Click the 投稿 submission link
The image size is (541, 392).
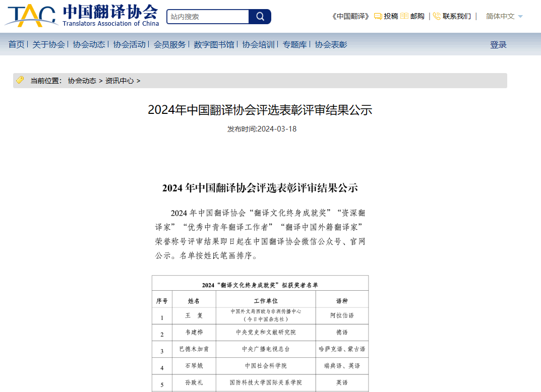[391, 16]
